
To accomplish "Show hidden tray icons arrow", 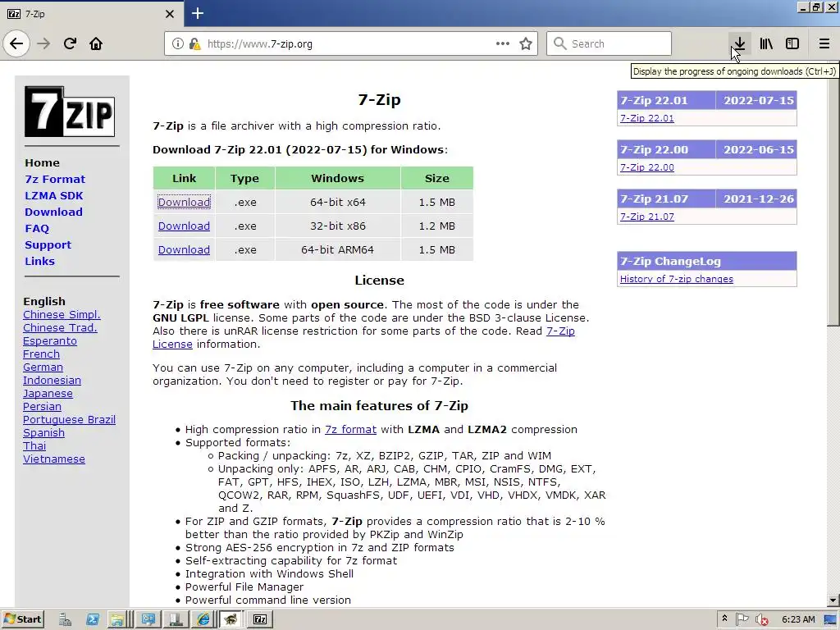I will (724, 619).
